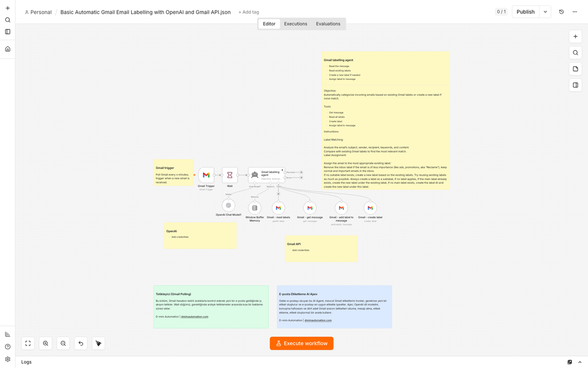588x368 pixels.
Task: Select the OpenAI Chat Model1 node
Action: [228, 205]
